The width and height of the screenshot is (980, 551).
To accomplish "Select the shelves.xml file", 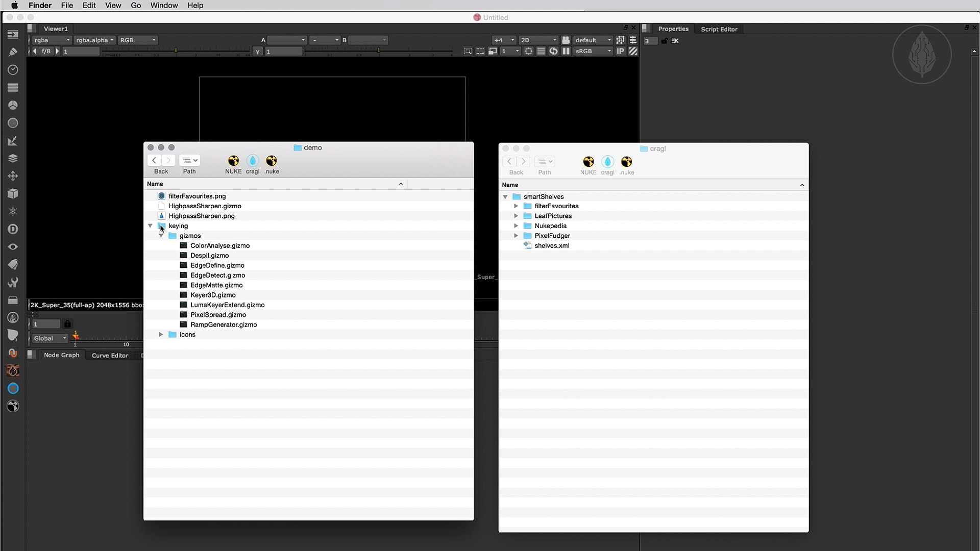I will coord(552,245).
